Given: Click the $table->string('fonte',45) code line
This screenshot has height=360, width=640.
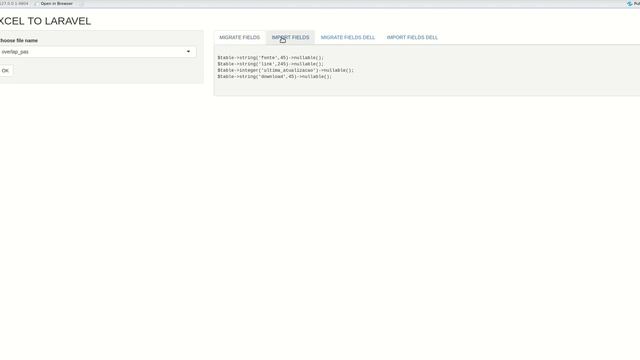Looking at the screenshot, I should click(x=271, y=58).
